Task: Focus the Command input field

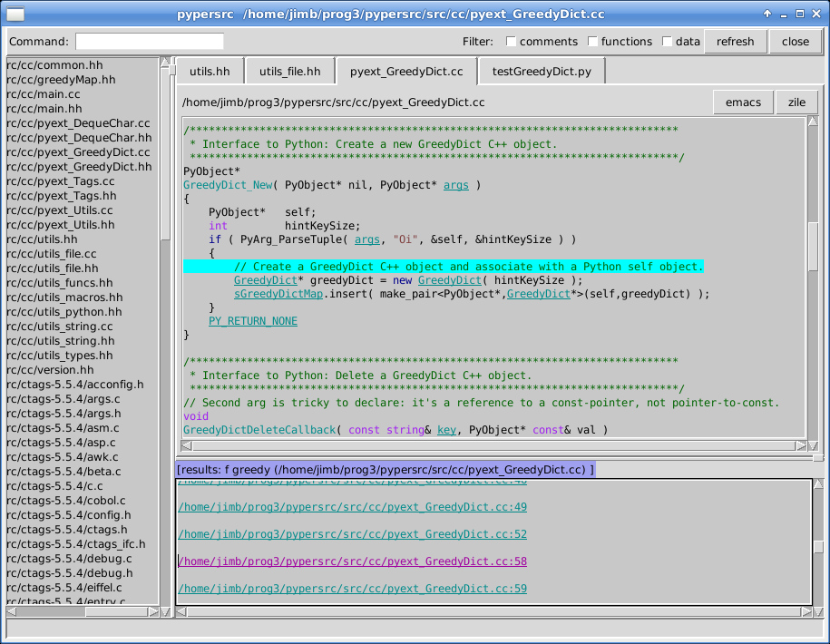Action: (x=149, y=42)
